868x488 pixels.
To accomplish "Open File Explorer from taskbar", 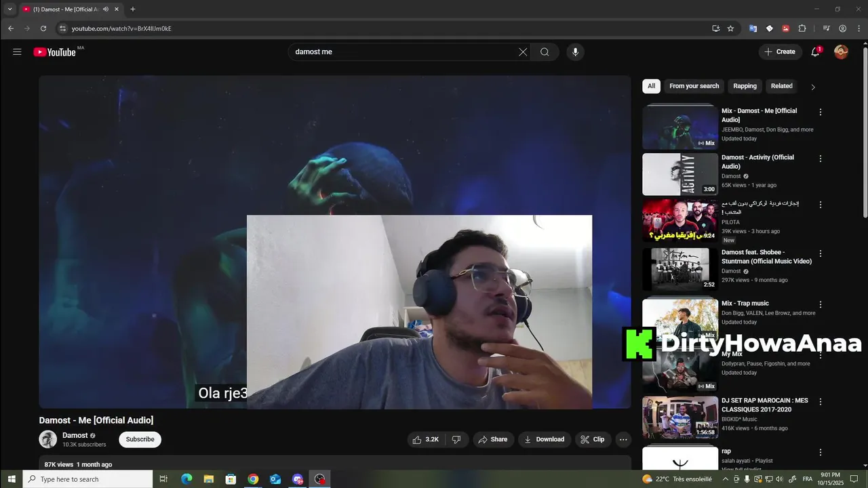I will (208, 479).
